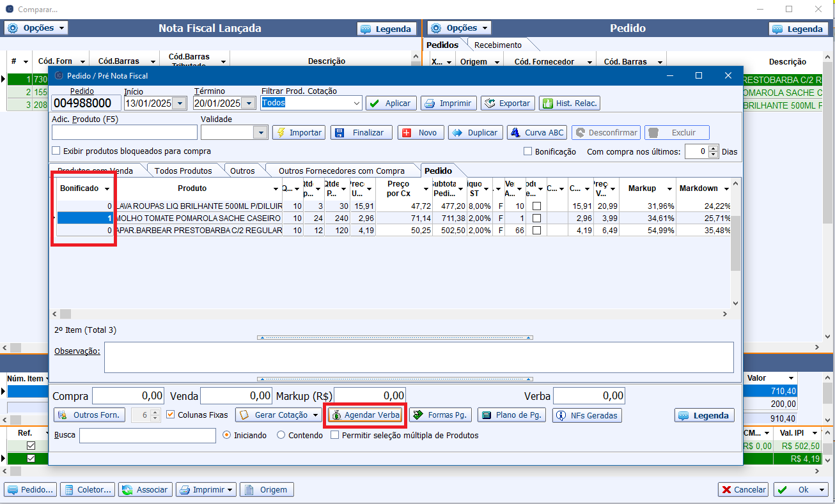Open Formas Pg. payment button
The width and height of the screenshot is (835, 504).
click(x=441, y=415)
